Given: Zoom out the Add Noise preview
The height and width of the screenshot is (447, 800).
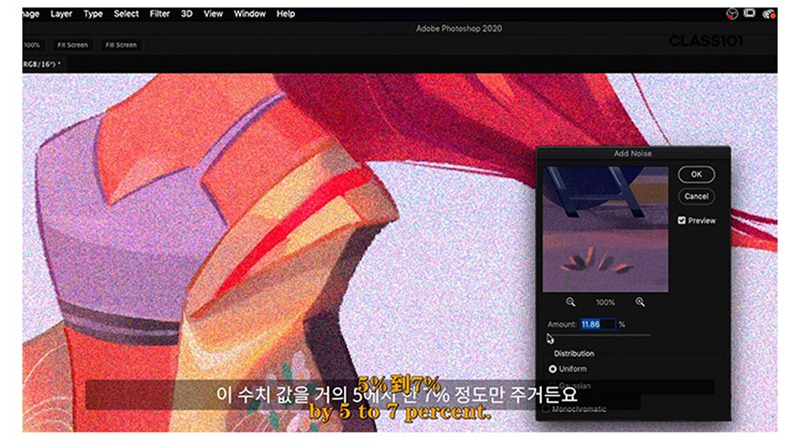Looking at the screenshot, I should tap(570, 302).
